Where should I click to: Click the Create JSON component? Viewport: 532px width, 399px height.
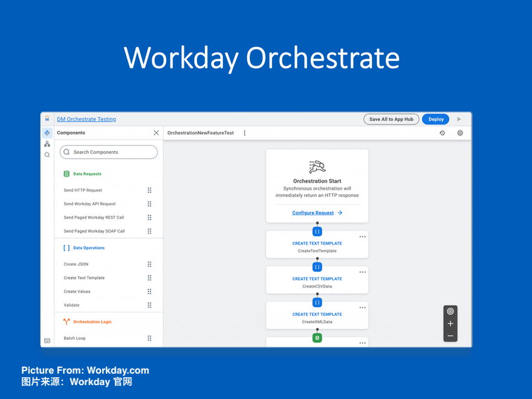(x=76, y=264)
